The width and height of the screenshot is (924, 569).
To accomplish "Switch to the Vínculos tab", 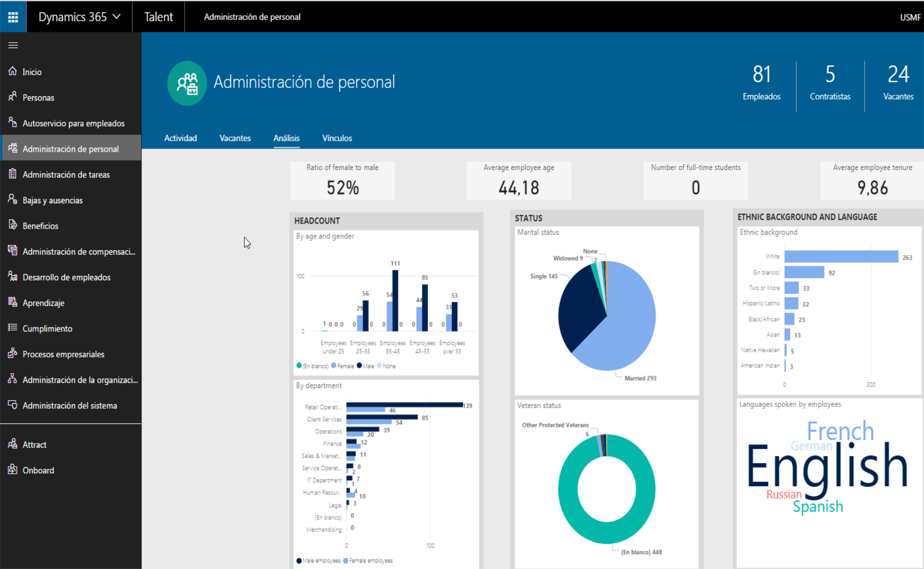I will (x=337, y=138).
